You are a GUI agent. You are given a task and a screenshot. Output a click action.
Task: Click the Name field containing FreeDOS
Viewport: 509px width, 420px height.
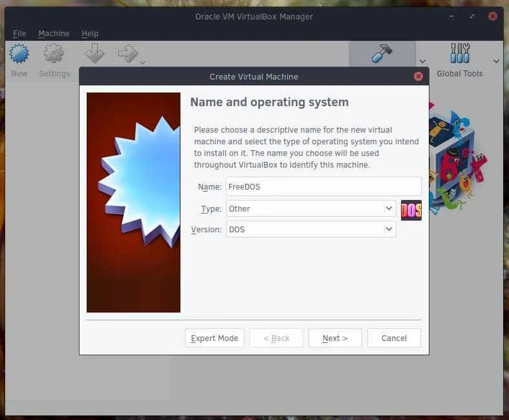click(323, 187)
